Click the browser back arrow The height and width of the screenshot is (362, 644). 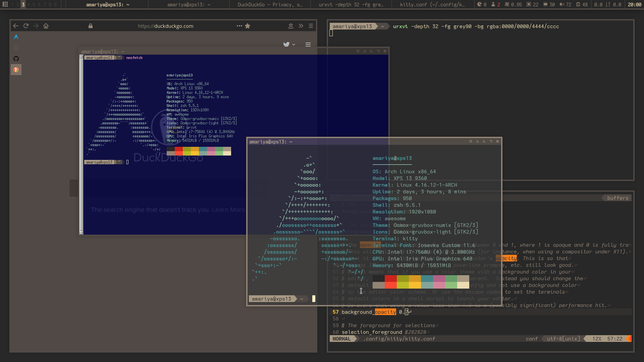coord(16,26)
